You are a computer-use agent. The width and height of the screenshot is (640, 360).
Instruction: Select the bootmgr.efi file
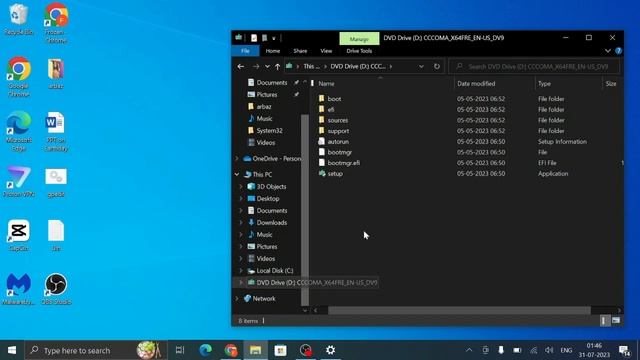(344, 163)
